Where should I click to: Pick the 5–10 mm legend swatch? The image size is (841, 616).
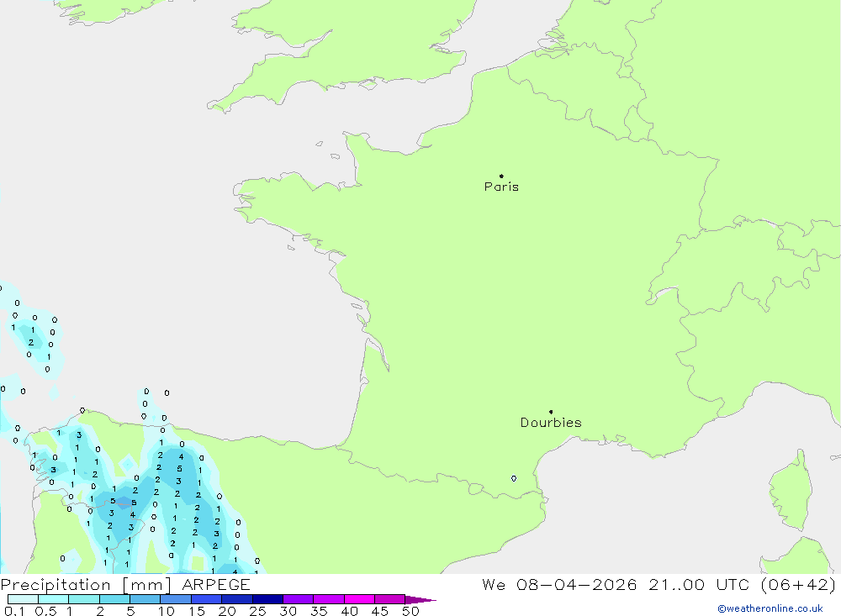coord(145,599)
